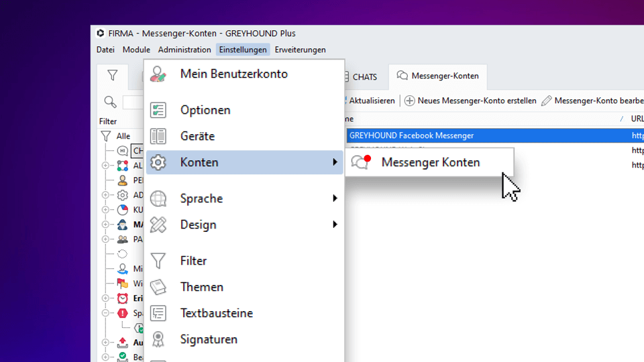This screenshot has height=362, width=644.
Task: Click the red spam warning tree icon
Action: [x=122, y=313]
